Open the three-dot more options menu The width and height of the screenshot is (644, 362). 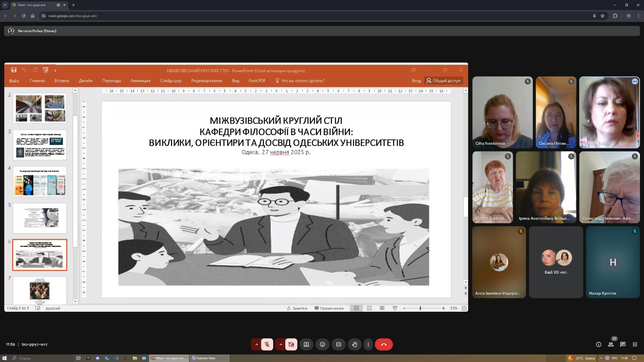tap(368, 344)
